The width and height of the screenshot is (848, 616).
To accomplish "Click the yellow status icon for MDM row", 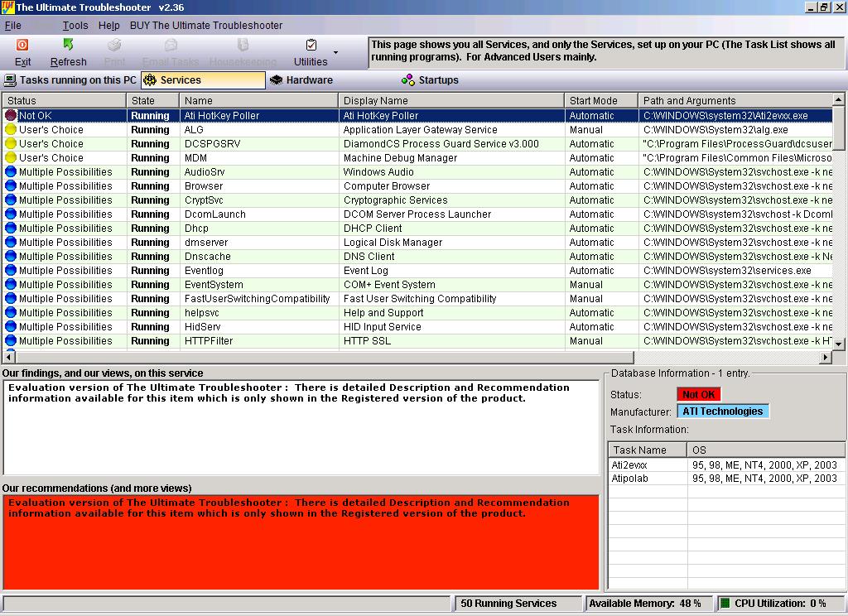I will 11,157.
